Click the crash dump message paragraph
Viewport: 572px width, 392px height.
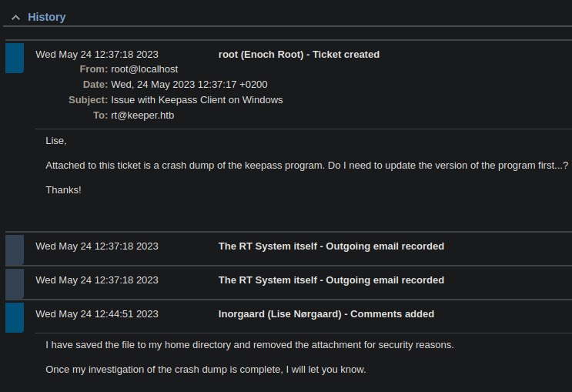[306, 166]
